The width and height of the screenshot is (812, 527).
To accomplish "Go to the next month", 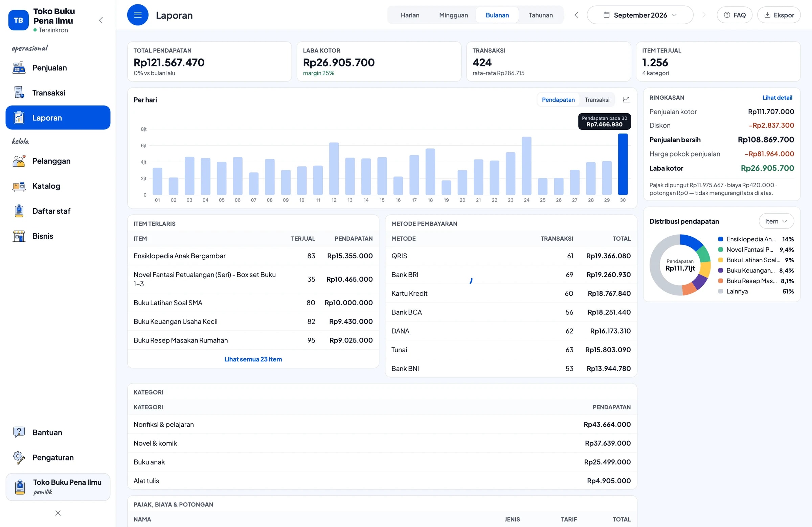I will [703, 15].
